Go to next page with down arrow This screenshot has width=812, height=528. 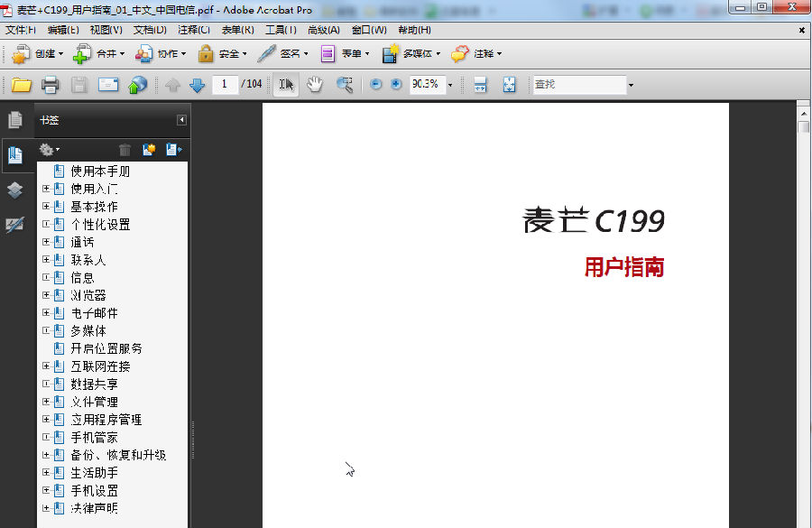click(x=197, y=83)
